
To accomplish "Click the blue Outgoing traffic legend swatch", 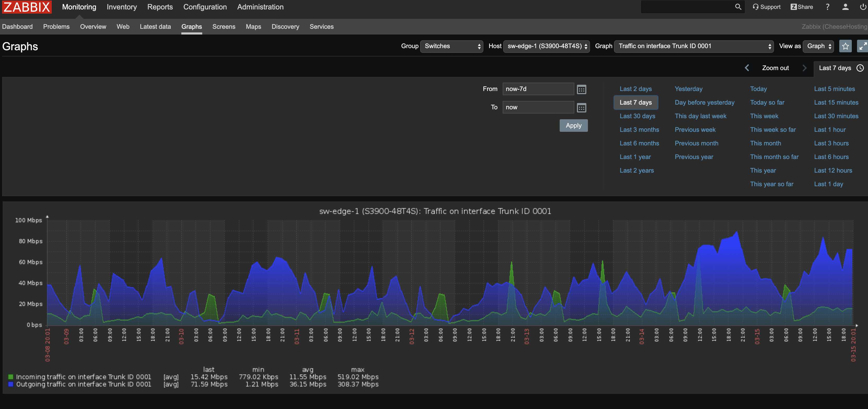I will 11,384.
